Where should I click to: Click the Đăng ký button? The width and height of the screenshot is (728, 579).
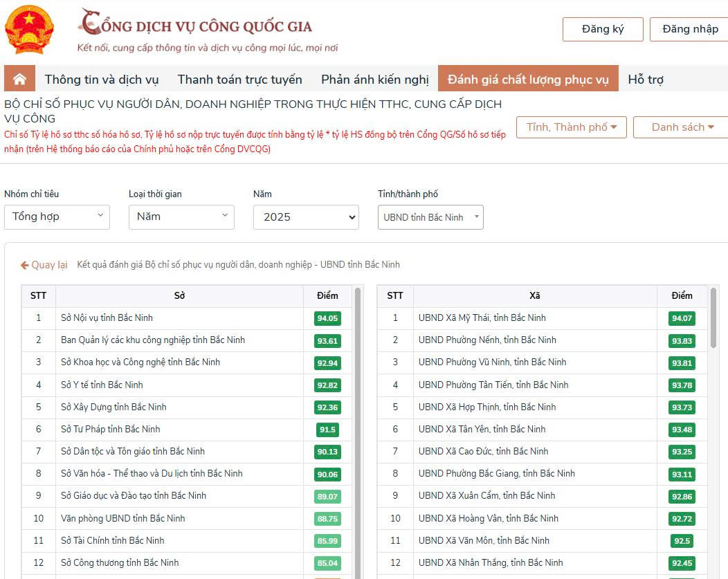pyautogui.click(x=603, y=29)
